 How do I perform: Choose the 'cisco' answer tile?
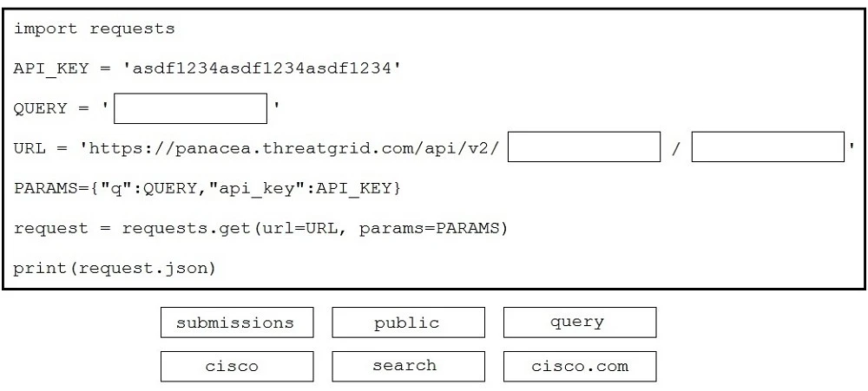click(235, 366)
